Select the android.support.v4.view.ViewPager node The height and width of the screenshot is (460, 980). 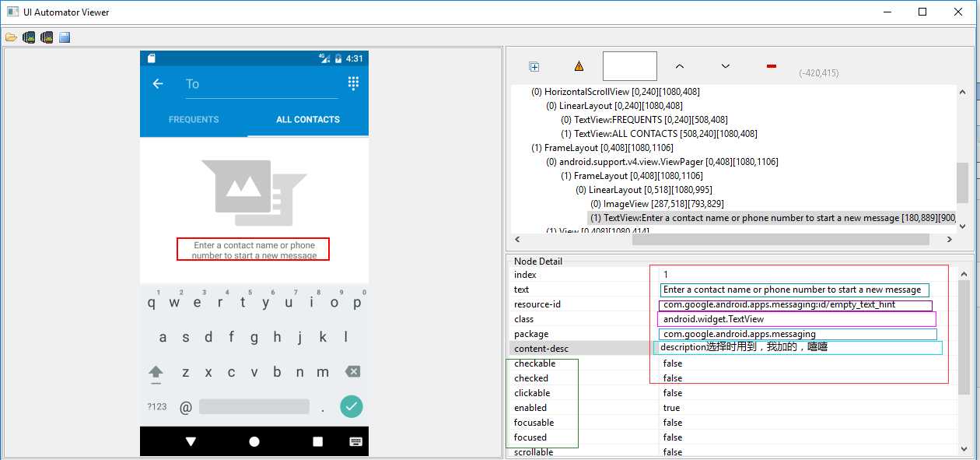tap(662, 162)
